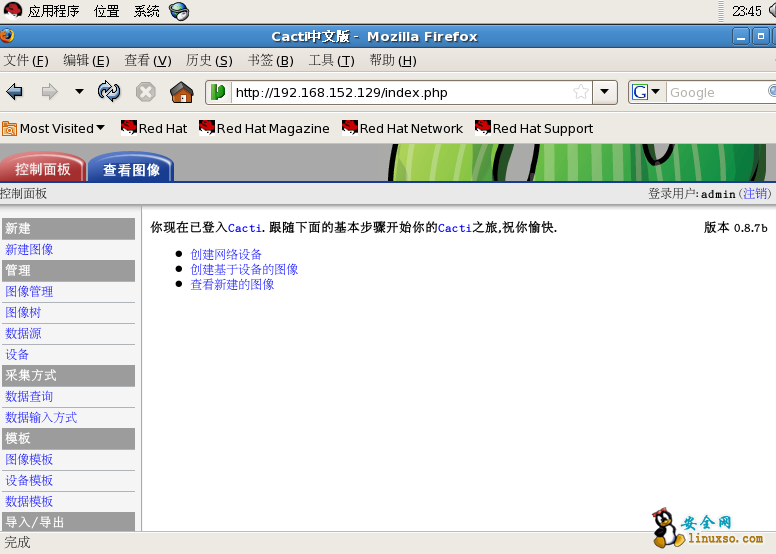Switch to the 查看图像 tab
The width and height of the screenshot is (776, 554).
(x=131, y=169)
